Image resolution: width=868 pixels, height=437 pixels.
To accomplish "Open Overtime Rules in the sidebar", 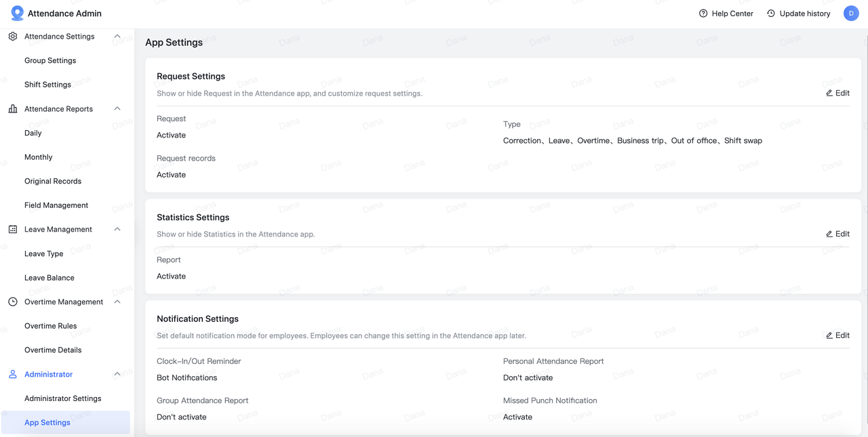I will 51,326.
